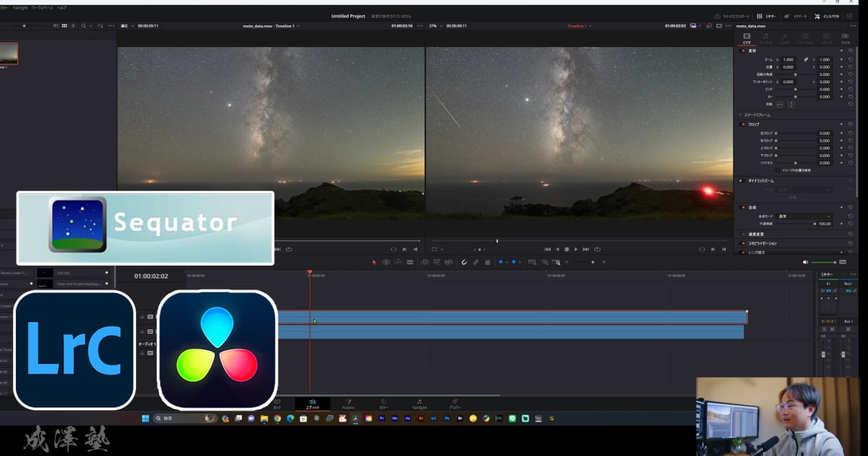Check the イメージの位置を維持 checkbox
The height and width of the screenshot is (456, 868).
[x=778, y=170]
